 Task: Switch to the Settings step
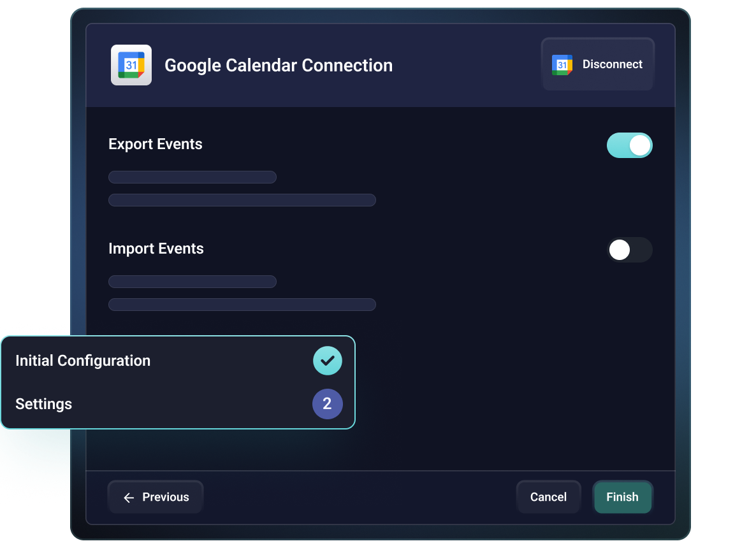pos(43,404)
